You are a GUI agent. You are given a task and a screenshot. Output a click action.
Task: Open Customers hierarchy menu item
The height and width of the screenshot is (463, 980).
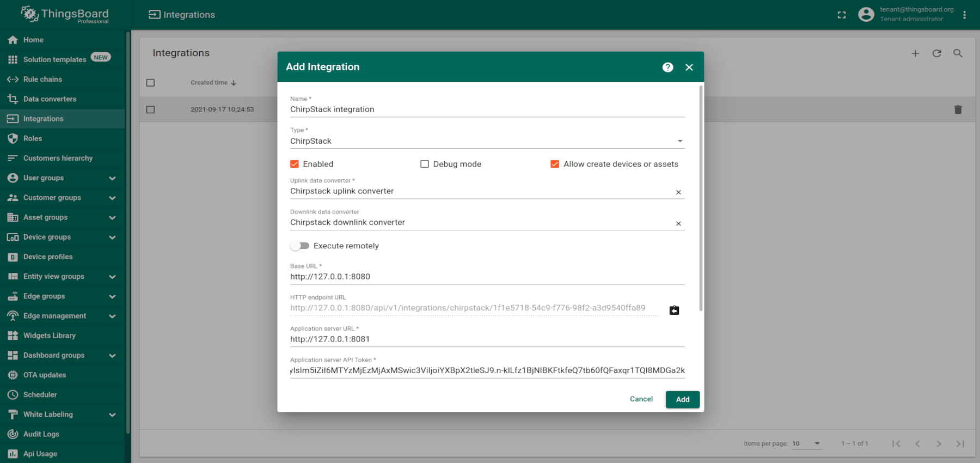pyautogui.click(x=63, y=158)
